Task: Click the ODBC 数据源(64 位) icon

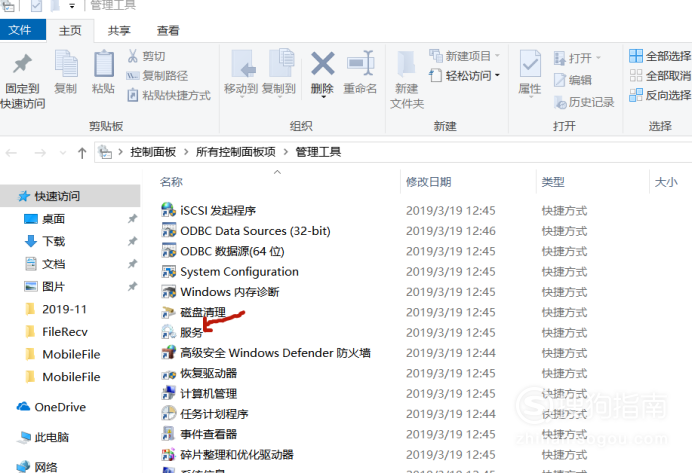Action: pyautogui.click(x=168, y=251)
